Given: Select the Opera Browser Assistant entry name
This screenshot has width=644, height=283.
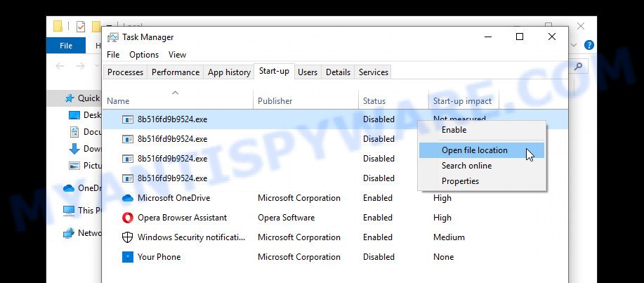Looking at the screenshot, I should (x=182, y=218).
